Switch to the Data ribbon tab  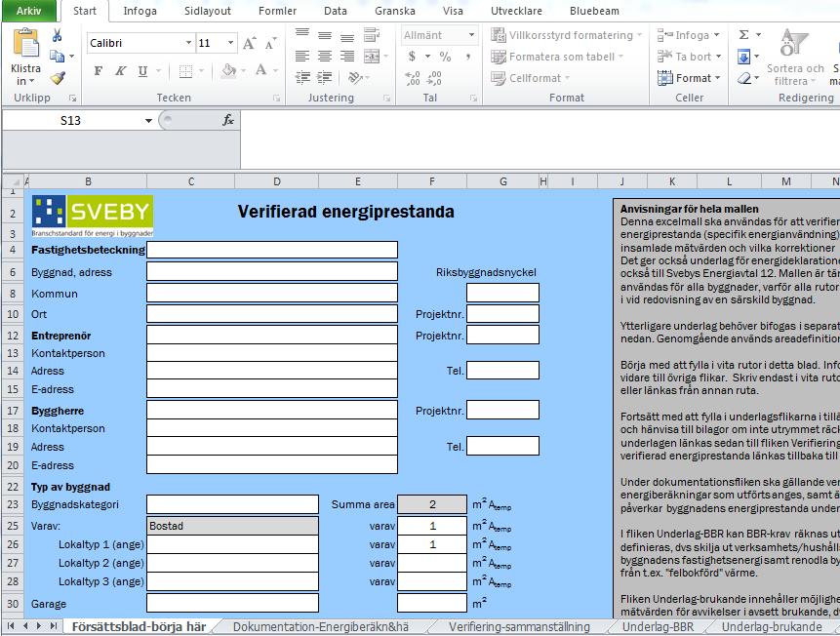pyautogui.click(x=336, y=11)
